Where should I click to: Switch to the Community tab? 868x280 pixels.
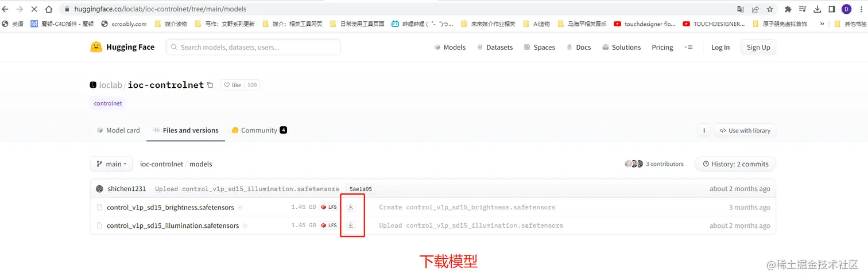pyautogui.click(x=259, y=130)
